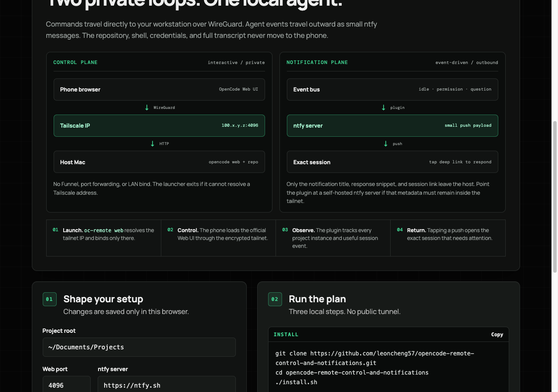The height and width of the screenshot is (392, 558).
Task: Select the ntfy server node
Action: (392, 125)
